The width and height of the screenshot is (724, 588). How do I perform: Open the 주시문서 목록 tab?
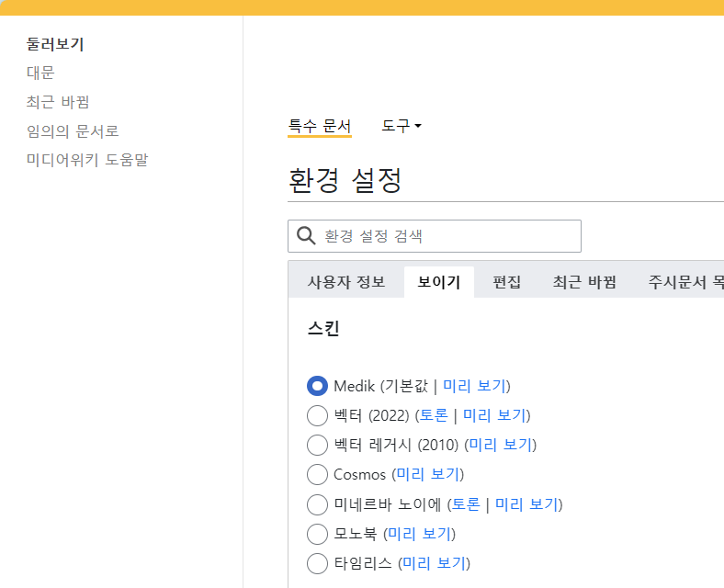(685, 282)
